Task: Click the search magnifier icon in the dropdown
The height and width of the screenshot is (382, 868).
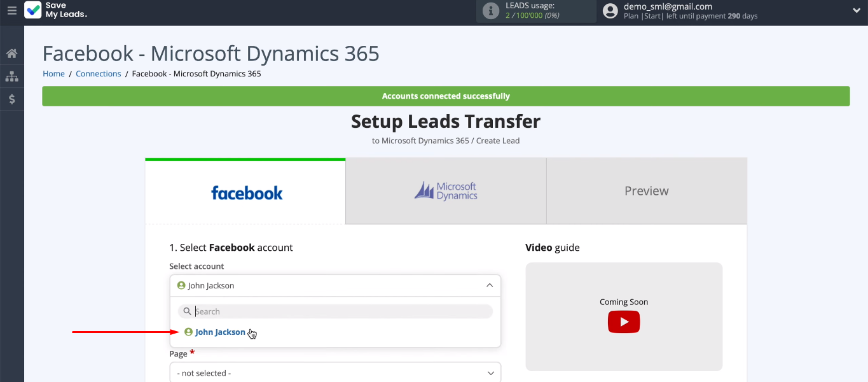Action: [187, 311]
